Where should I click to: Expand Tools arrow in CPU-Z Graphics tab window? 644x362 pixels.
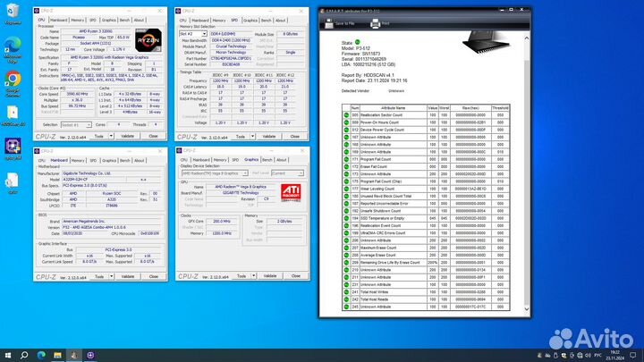coord(253,276)
